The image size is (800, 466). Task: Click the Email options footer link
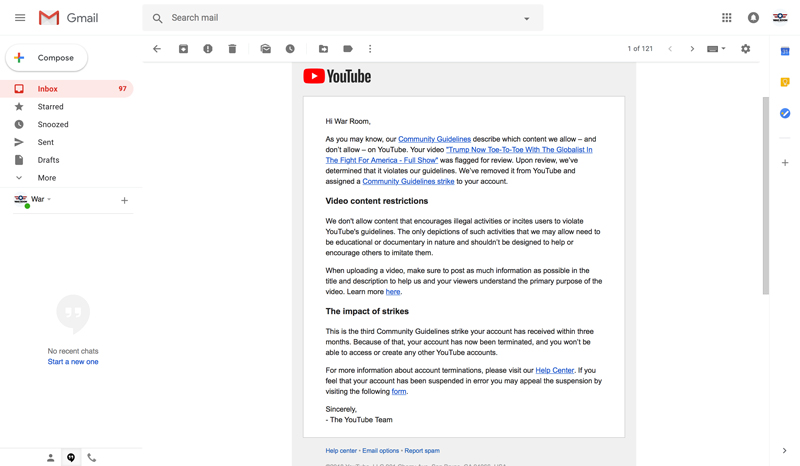381,451
